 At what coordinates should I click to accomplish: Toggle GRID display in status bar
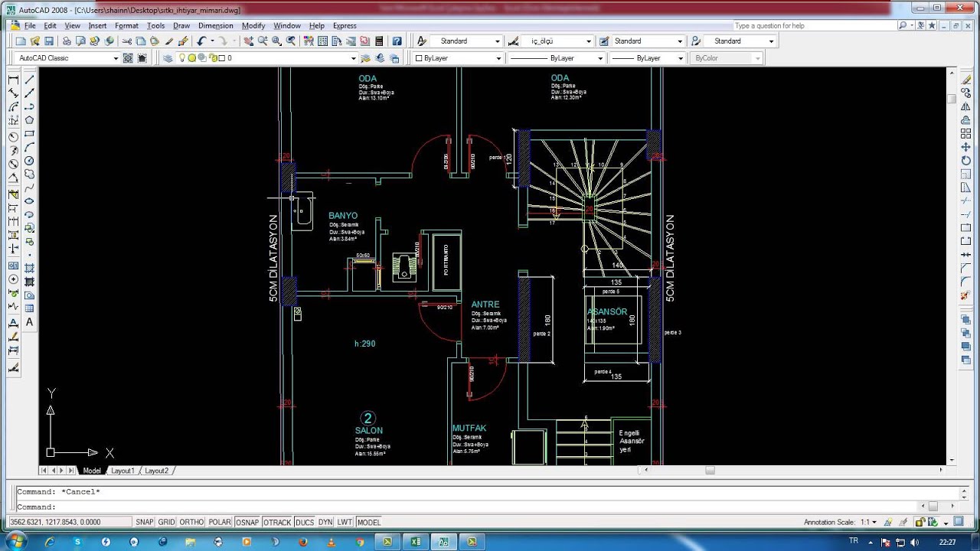[x=166, y=522]
